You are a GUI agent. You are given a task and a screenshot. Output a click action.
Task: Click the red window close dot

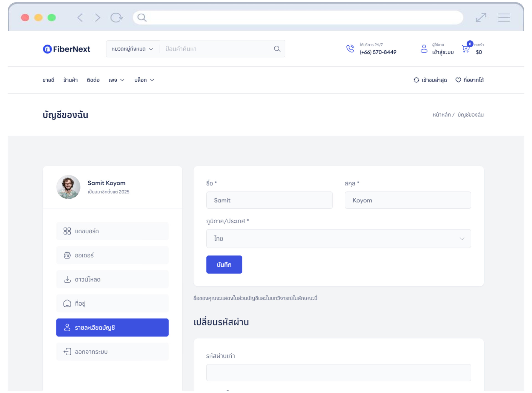pos(25,18)
